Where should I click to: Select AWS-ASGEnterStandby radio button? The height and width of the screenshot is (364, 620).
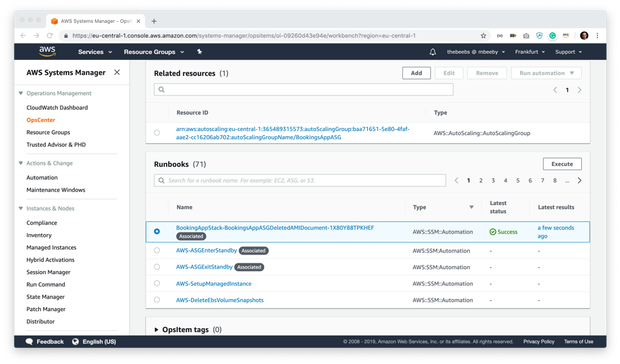point(157,251)
